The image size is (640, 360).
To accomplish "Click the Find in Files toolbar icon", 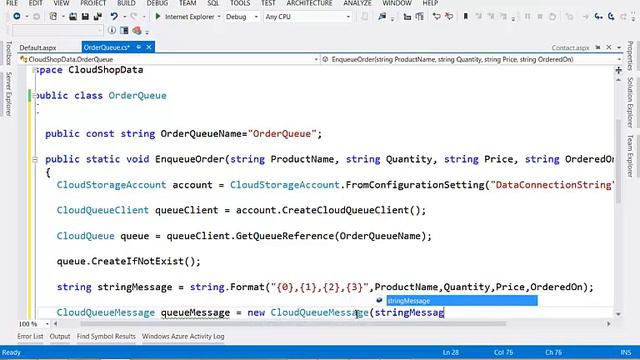I will (382, 16).
